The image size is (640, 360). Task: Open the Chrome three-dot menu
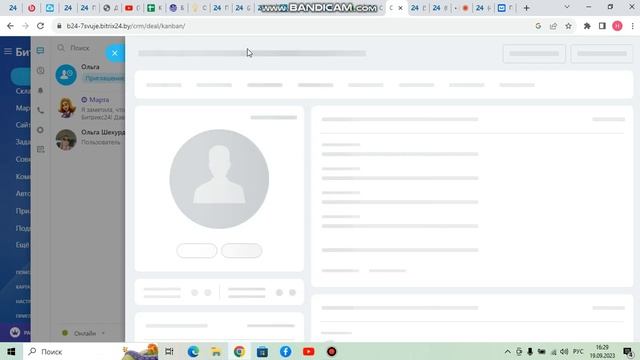tap(632, 26)
